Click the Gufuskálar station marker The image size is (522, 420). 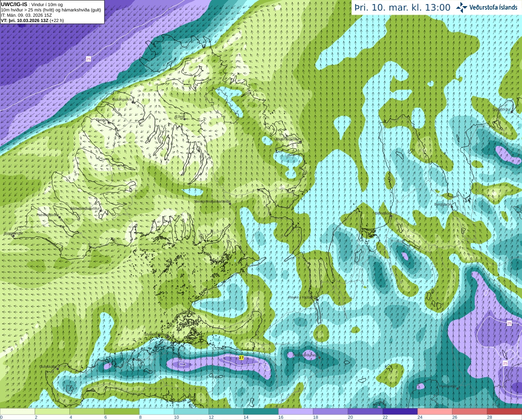pyautogui.click(x=58, y=369)
